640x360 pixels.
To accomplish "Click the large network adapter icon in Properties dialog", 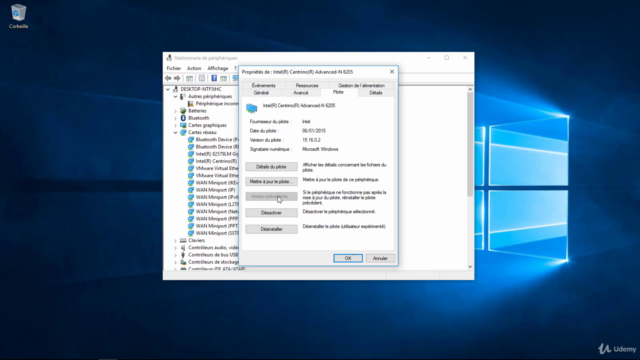I will click(x=251, y=108).
